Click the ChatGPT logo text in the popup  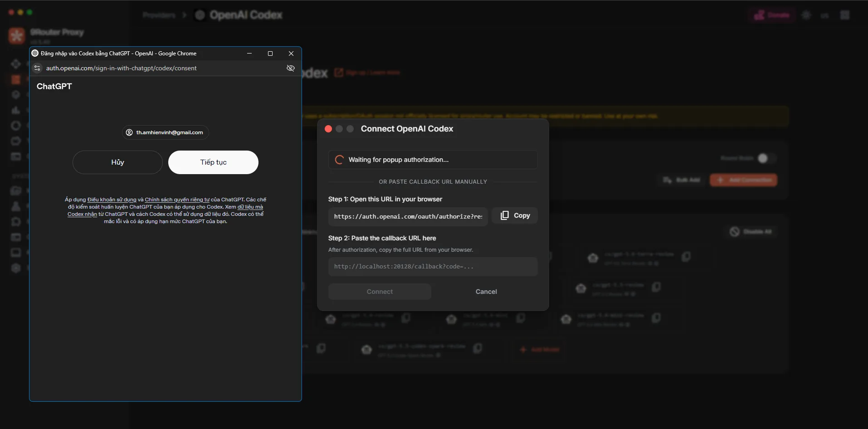[54, 86]
